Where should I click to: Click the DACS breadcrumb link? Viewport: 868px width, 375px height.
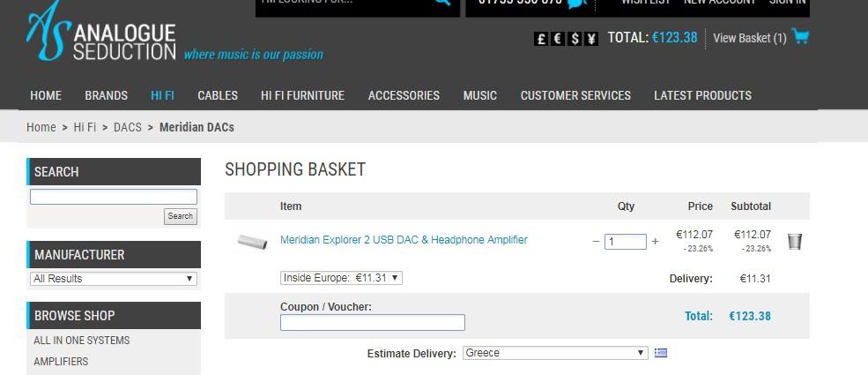click(127, 127)
